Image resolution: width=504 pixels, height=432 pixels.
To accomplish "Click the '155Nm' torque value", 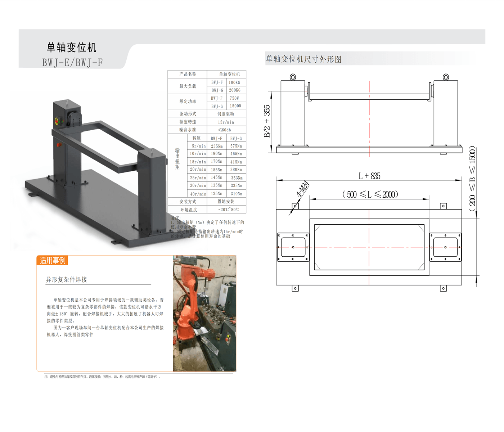I will coord(217,170).
